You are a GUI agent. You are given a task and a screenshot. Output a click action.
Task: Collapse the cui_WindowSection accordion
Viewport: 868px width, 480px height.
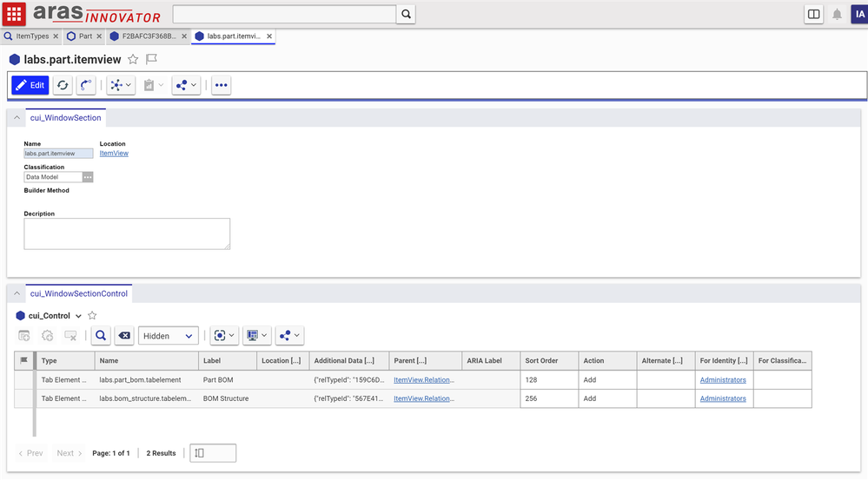(17, 118)
